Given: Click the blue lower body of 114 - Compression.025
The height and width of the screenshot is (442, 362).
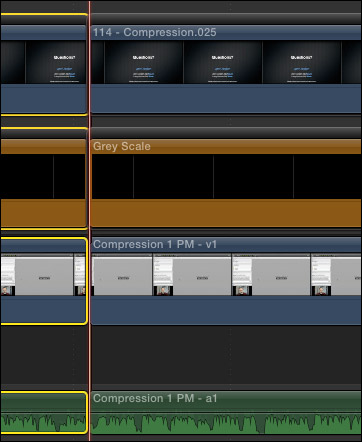Looking at the screenshot, I should pyautogui.click(x=226, y=98).
